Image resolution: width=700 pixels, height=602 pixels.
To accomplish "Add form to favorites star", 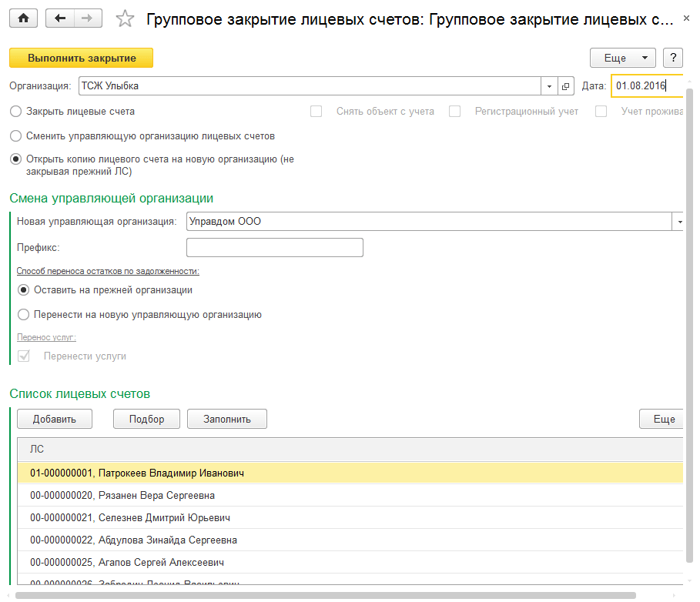I will (125, 19).
